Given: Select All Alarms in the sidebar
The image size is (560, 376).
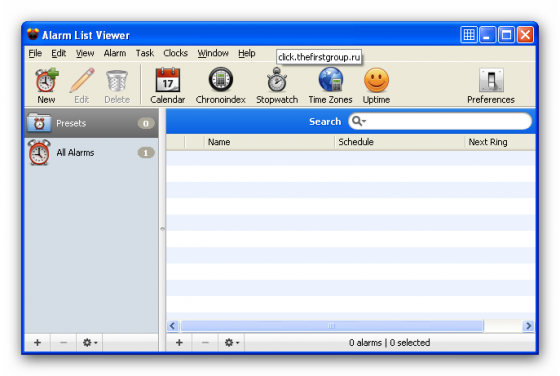Looking at the screenshot, I should click(x=91, y=152).
